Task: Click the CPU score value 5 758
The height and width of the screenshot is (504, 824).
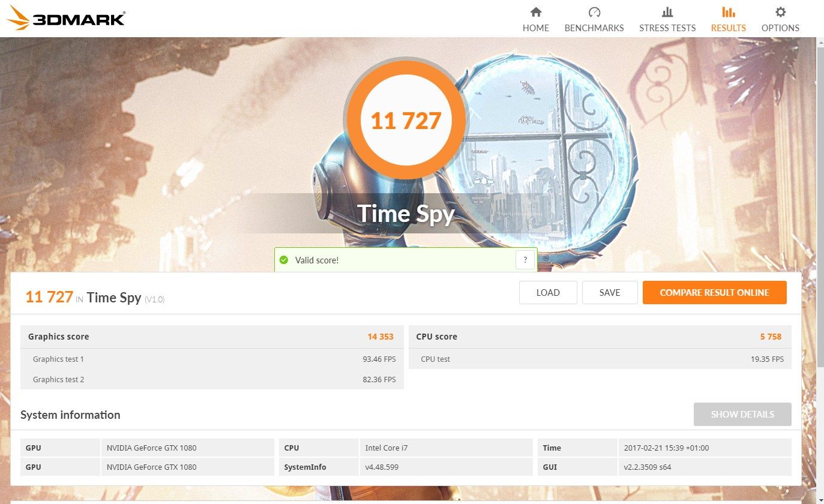Action: [x=771, y=337]
